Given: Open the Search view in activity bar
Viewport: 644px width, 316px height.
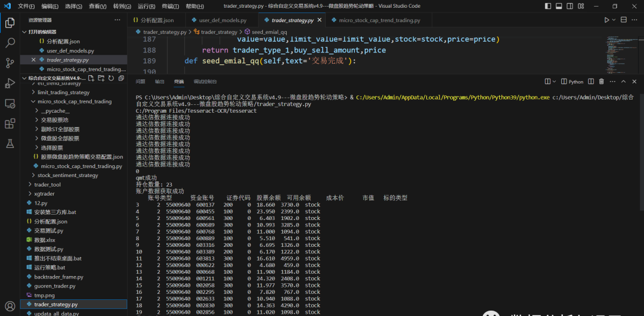Looking at the screenshot, I should (x=10, y=43).
